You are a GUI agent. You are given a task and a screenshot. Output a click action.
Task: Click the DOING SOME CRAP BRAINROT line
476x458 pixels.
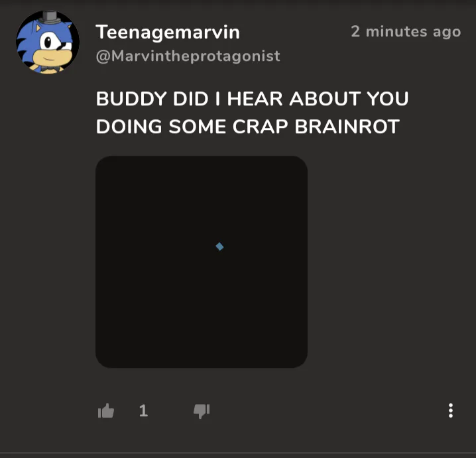pos(248,126)
